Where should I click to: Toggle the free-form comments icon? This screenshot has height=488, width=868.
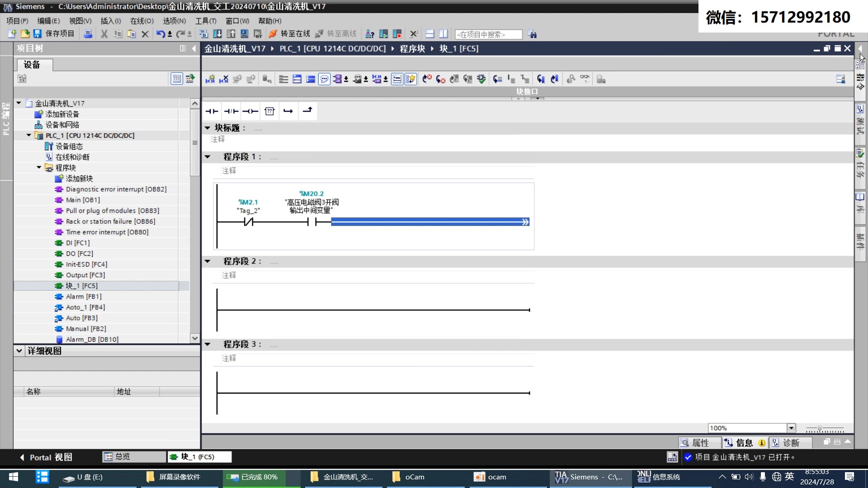point(324,80)
